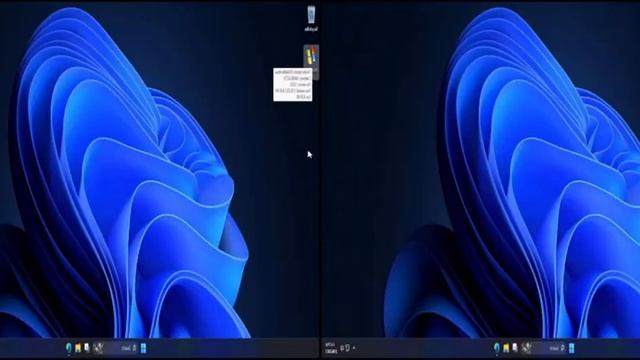This screenshot has width=640, height=360.
Task: Open File Explorer on right monitor taskbar
Action: pyautogui.click(x=506, y=348)
